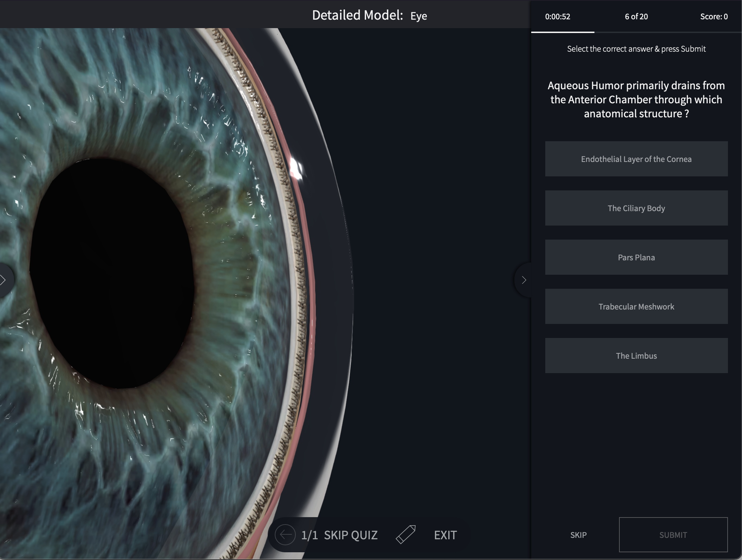Choose The Ciliary Body option
Viewport: 742px width, 560px height.
pos(636,208)
